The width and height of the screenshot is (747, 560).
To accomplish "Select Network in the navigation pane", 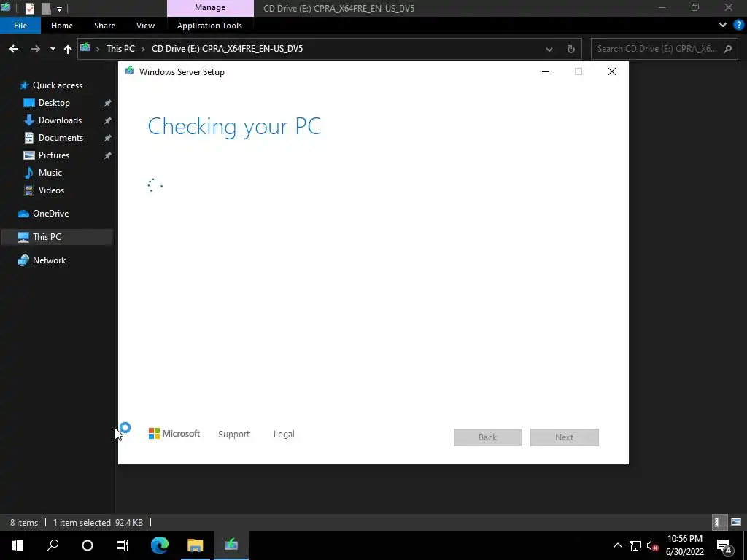I will pos(49,260).
